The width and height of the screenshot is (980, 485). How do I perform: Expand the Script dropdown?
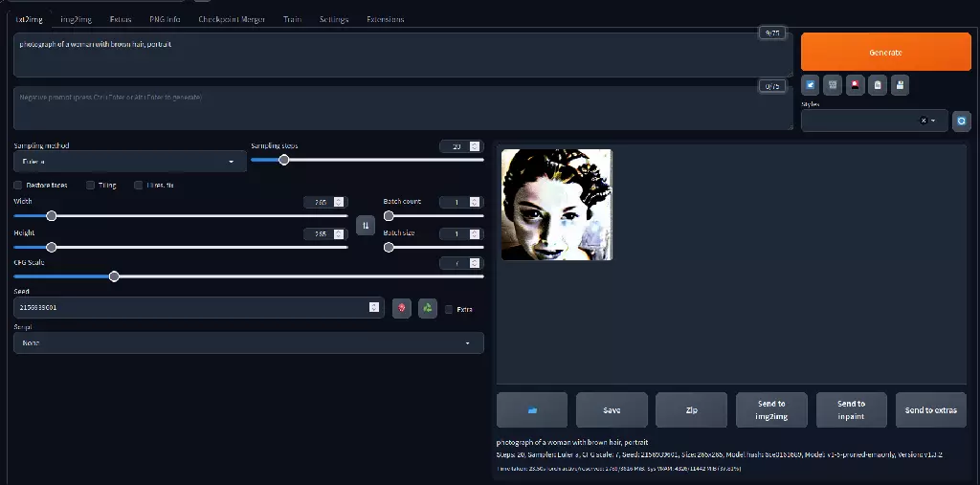[248, 342]
